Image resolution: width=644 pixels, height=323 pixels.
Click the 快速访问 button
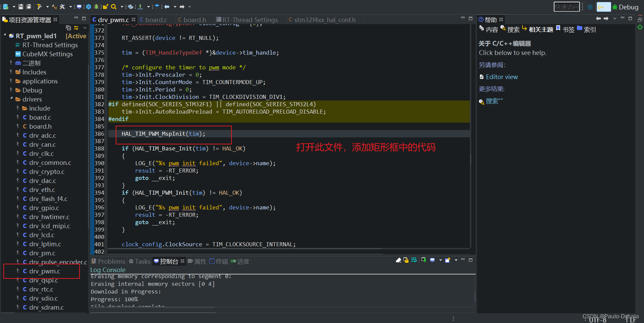567,6
